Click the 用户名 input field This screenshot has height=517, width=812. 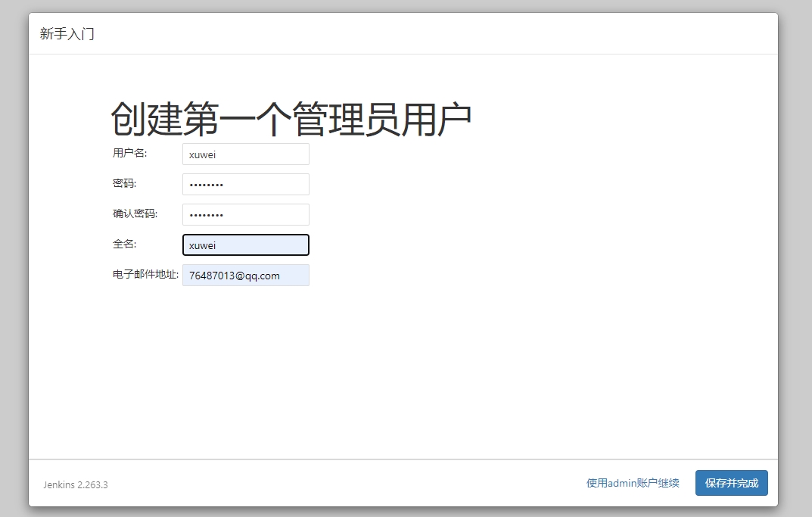click(x=245, y=154)
